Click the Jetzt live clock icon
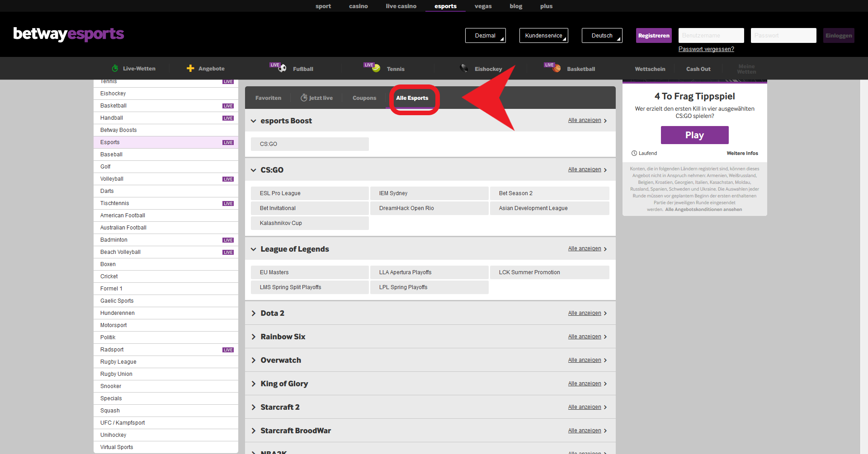Viewport: 868px width, 454px height. tap(304, 98)
